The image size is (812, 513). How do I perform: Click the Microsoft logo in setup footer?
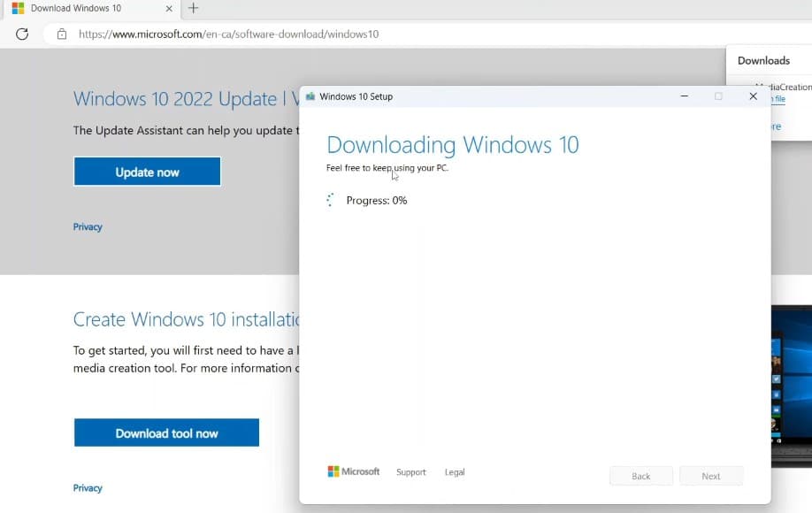pyautogui.click(x=353, y=472)
